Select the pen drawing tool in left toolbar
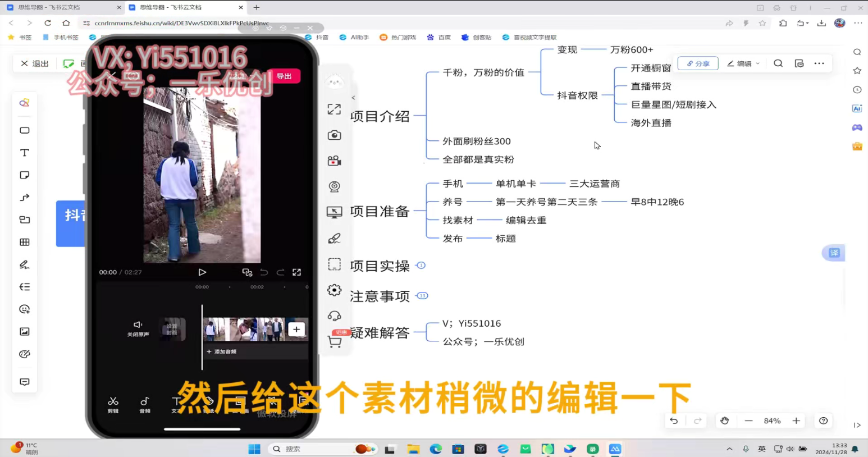This screenshot has width=868, height=457. tap(25, 264)
